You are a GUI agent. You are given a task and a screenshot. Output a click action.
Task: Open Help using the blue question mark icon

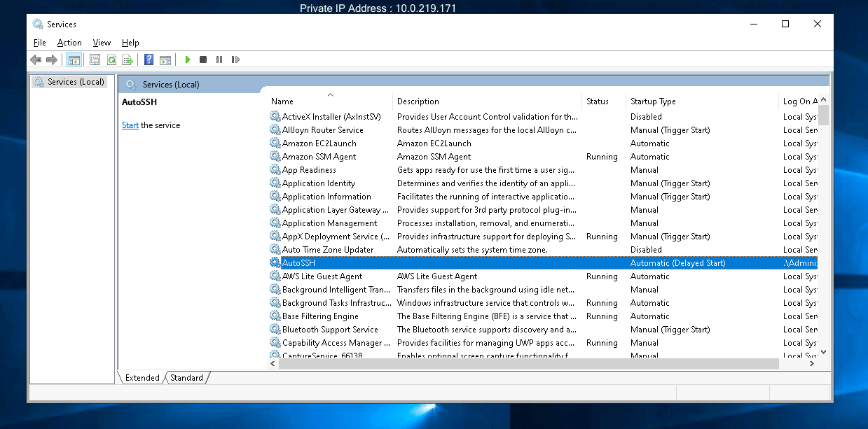click(149, 60)
